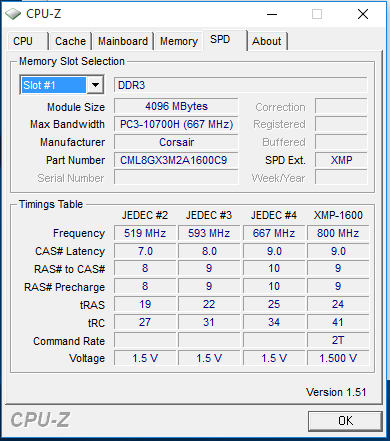Click tRAS value 24
Image resolution: width=390 pixels, height=441 pixels.
coord(338,304)
